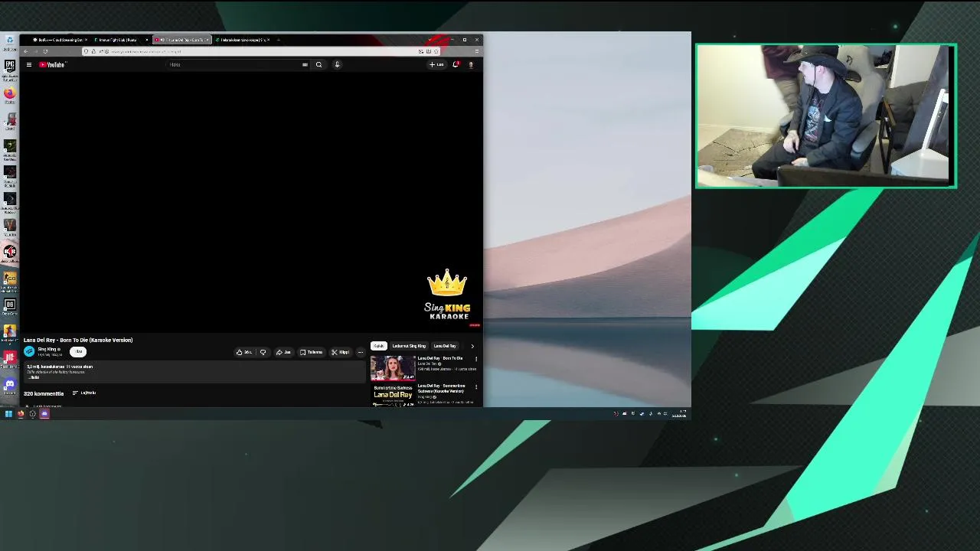Go back with browser back arrow

tap(25, 51)
